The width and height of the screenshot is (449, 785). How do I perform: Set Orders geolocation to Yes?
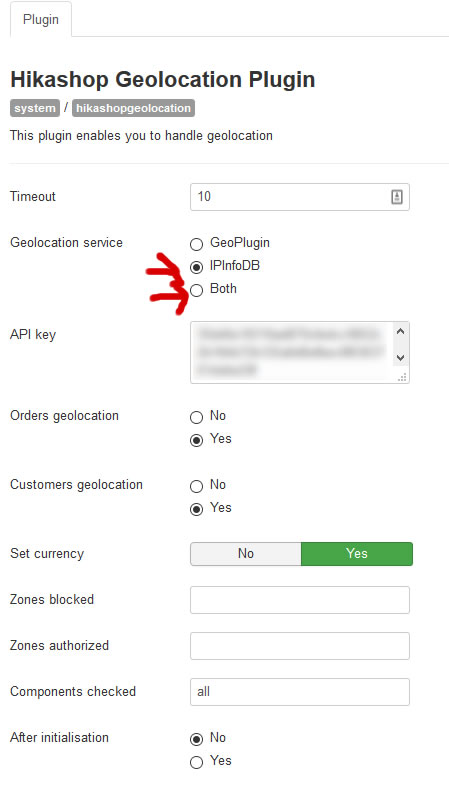tap(196, 440)
